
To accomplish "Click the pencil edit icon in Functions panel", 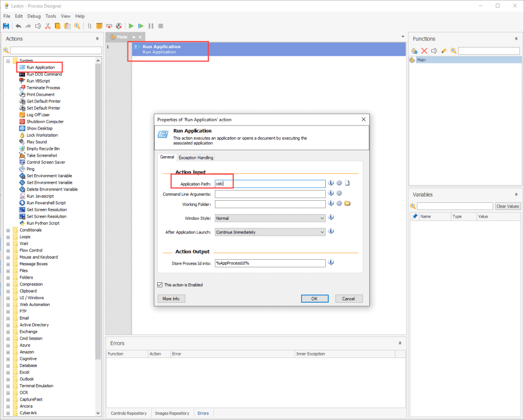I will coord(444,51).
